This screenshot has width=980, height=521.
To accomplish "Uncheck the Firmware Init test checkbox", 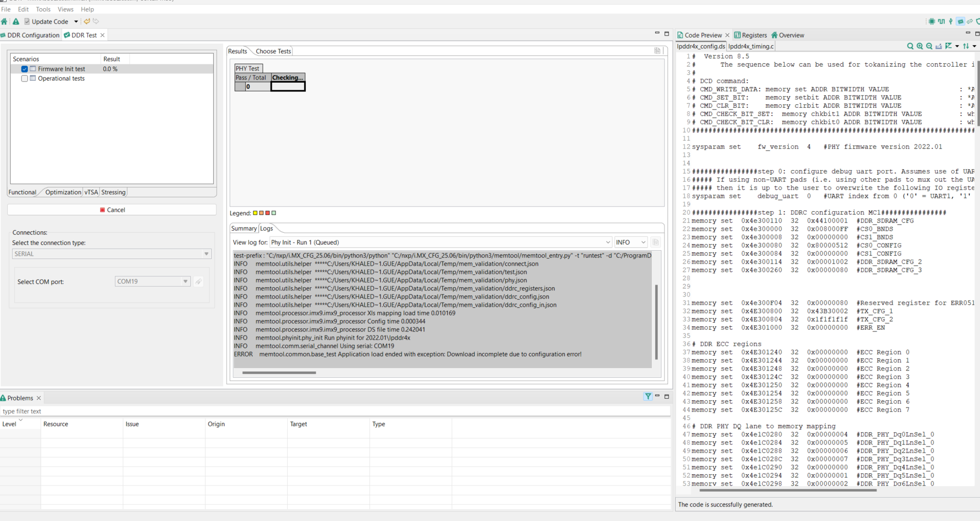I will (x=24, y=69).
